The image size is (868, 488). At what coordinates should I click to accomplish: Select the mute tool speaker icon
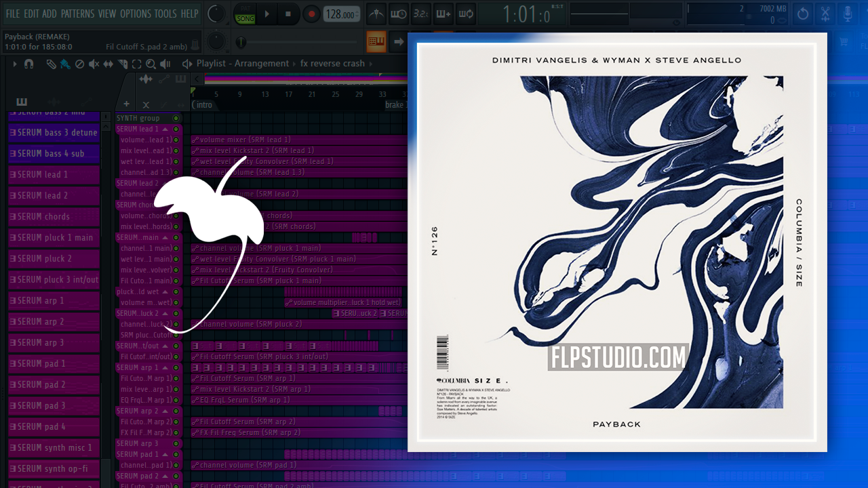[x=94, y=64]
